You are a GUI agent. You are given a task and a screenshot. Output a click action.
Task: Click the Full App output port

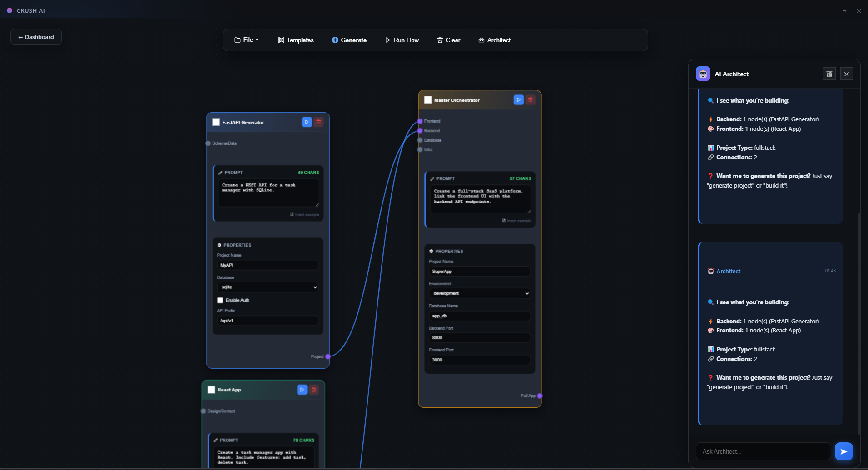(x=540, y=396)
